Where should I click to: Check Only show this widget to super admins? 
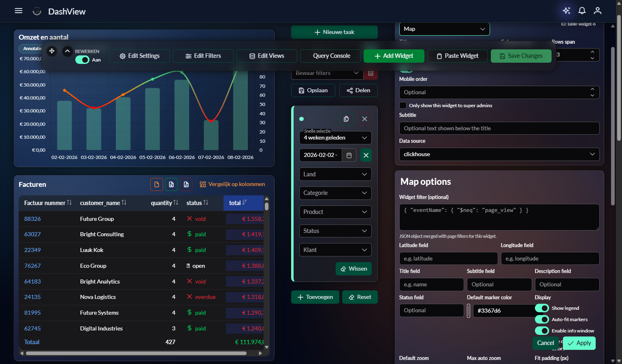click(403, 105)
